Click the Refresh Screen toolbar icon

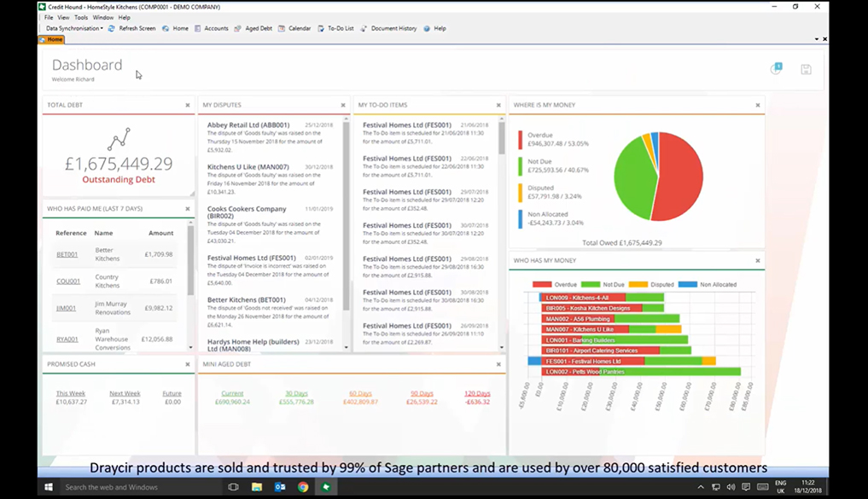[111, 28]
